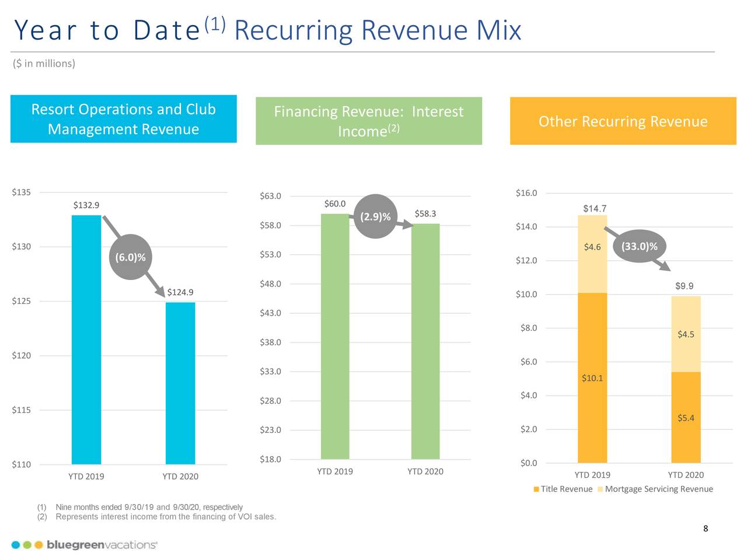Click the (6.0)% change bubble icon
747x560 pixels.
[x=130, y=257]
